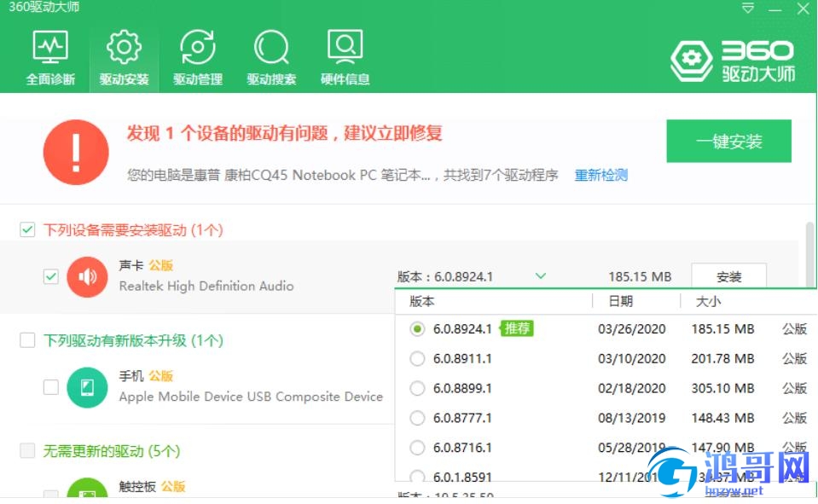Click the 201.78 MB size value
This screenshot has width=818, height=504.
723,359
